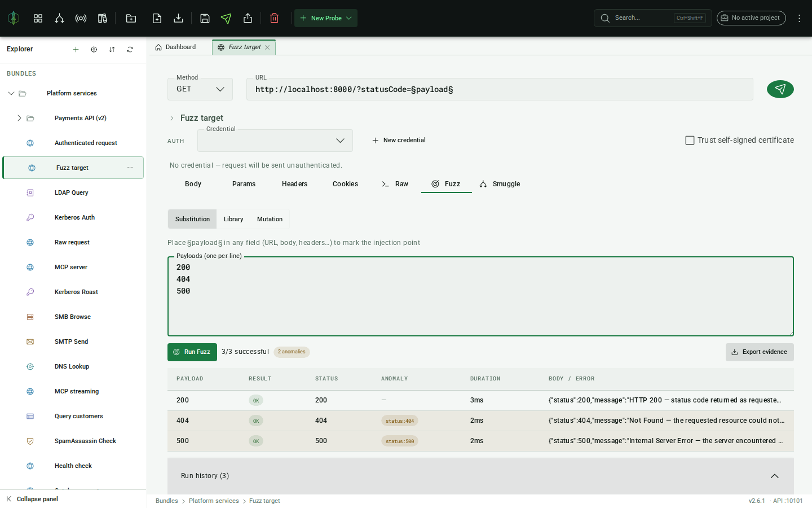Viewport: 812px width, 508px height.
Task: Open the library books icon in toolbar
Action: pos(102,18)
